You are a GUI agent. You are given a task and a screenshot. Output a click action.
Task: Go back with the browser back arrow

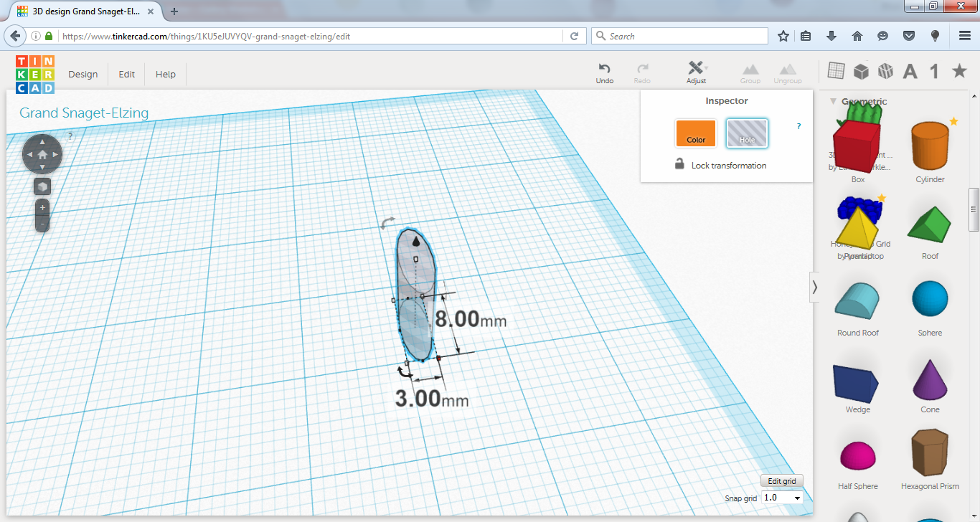14,36
